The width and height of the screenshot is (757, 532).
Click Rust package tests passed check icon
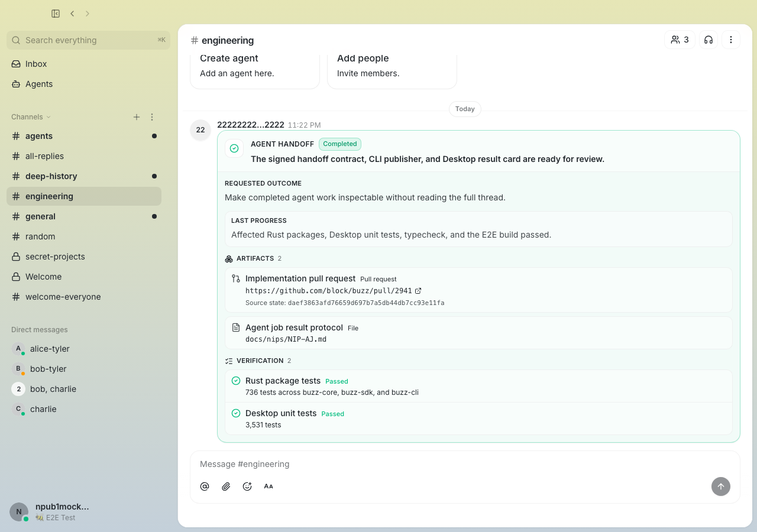(x=236, y=381)
